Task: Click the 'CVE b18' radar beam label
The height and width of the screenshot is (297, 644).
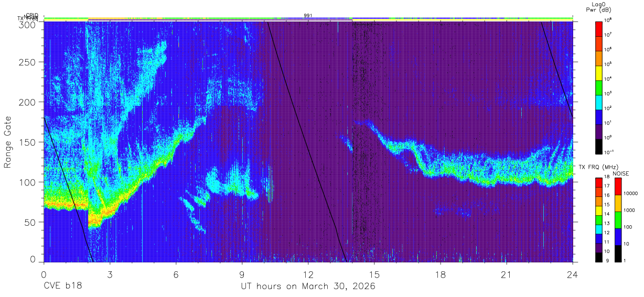Action: 62,287
